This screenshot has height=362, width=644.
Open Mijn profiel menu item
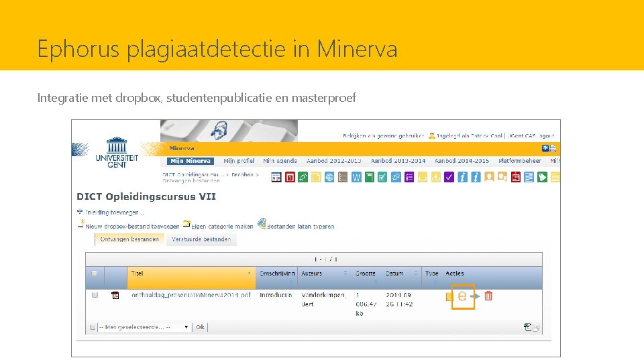click(x=239, y=161)
